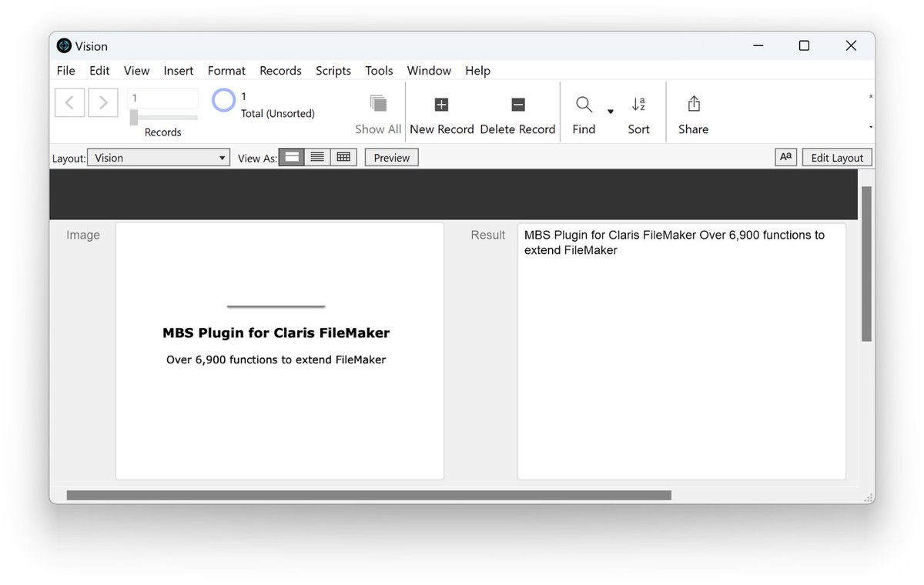This screenshot has height=585, width=924.
Task: Click 'MBS Plugin for Claris FileMaker' heading in image
Action: (276, 333)
